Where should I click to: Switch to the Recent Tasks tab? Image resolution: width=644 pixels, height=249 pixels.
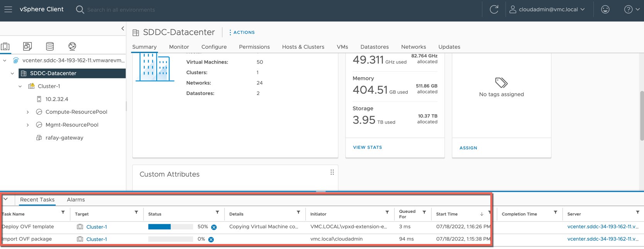point(37,200)
